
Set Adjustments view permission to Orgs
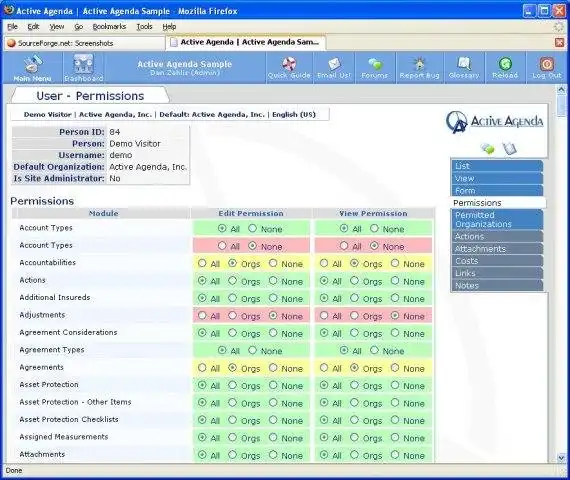tap(354, 315)
